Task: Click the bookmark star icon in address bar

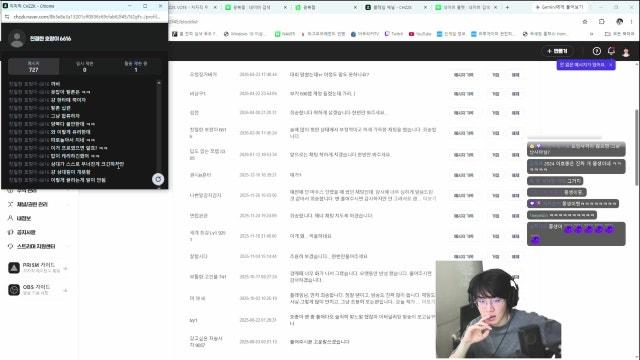Action: pos(585,22)
